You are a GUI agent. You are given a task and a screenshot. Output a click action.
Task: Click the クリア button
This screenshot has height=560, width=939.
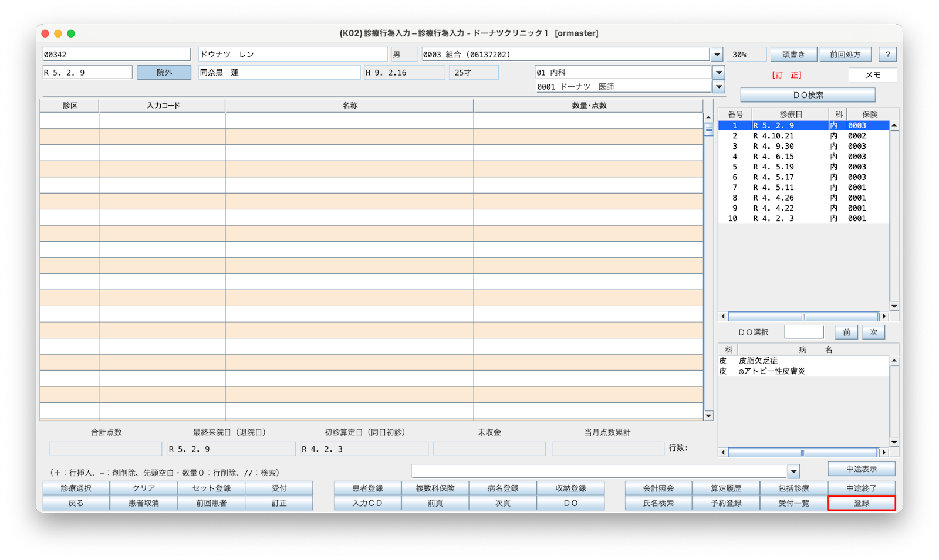[144, 488]
